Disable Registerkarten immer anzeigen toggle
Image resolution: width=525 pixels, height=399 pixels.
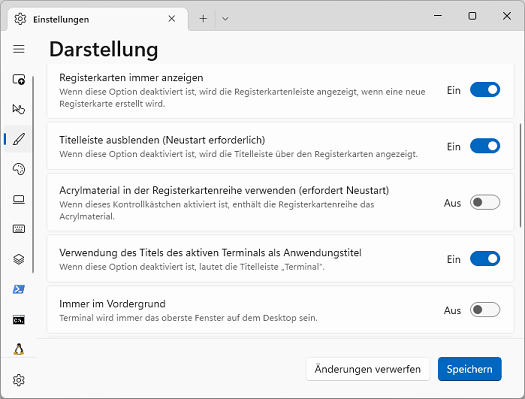(485, 90)
